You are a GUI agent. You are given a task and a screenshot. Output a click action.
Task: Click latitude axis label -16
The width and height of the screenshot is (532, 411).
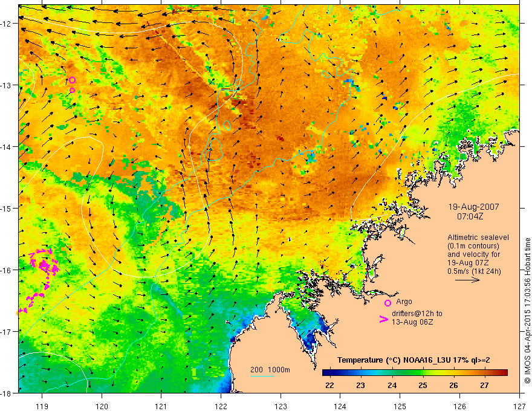(x=7, y=270)
